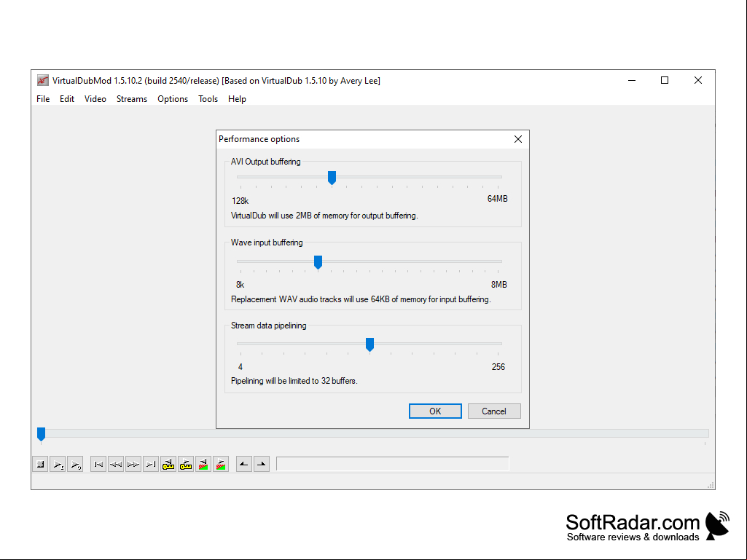
Task: Click the Stop playback button
Action: (41, 464)
